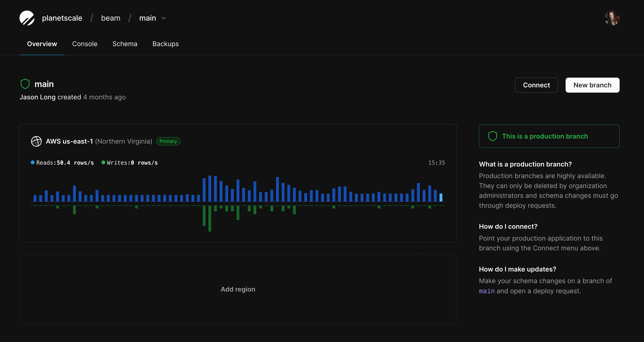The width and height of the screenshot is (644, 342).
Task: Click the Reads 50.4 rows/s value
Action: pos(75,163)
